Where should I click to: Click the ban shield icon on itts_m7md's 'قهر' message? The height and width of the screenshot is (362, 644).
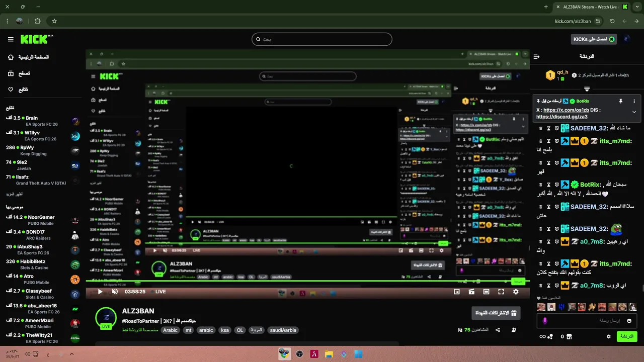coord(557,163)
